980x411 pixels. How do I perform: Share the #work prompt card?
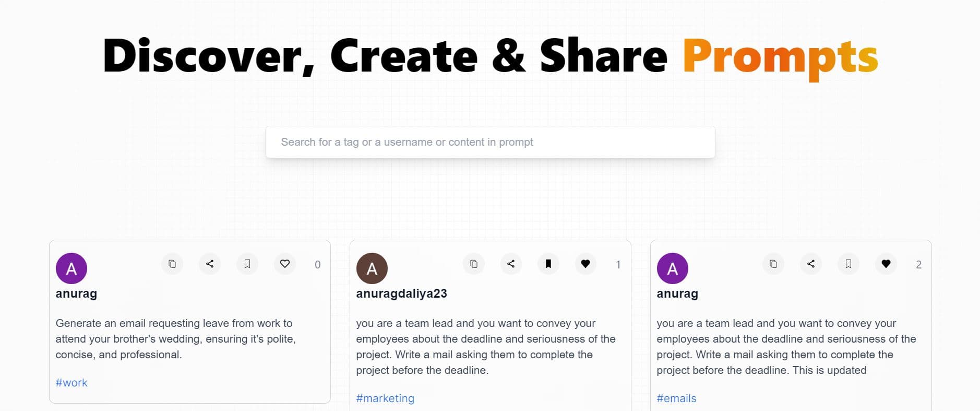[210, 264]
